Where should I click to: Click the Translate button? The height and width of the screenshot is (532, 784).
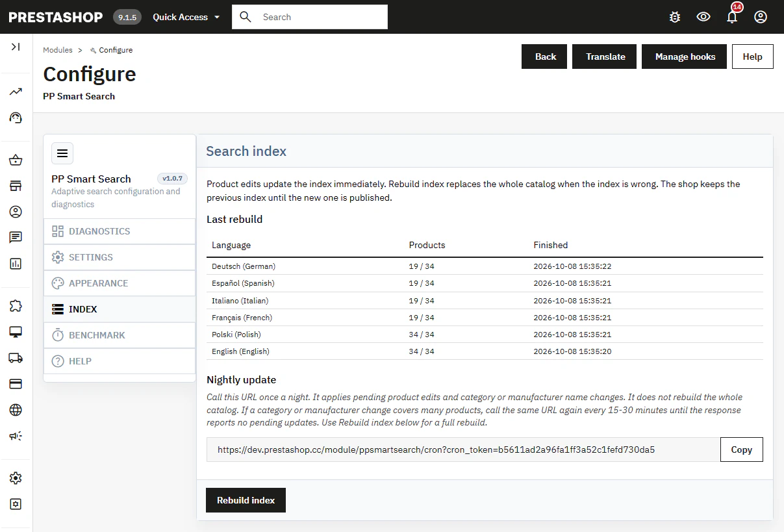(x=604, y=57)
